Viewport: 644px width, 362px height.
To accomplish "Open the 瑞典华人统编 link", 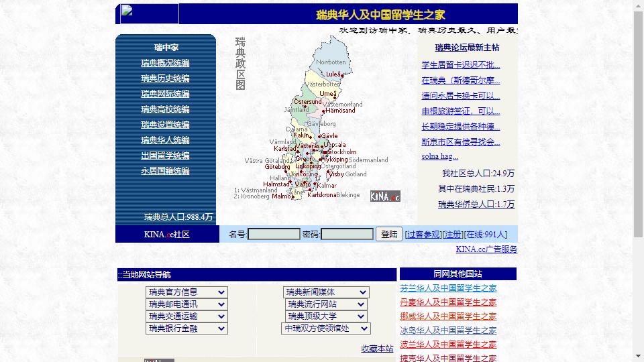I will [x=165, y=140].
